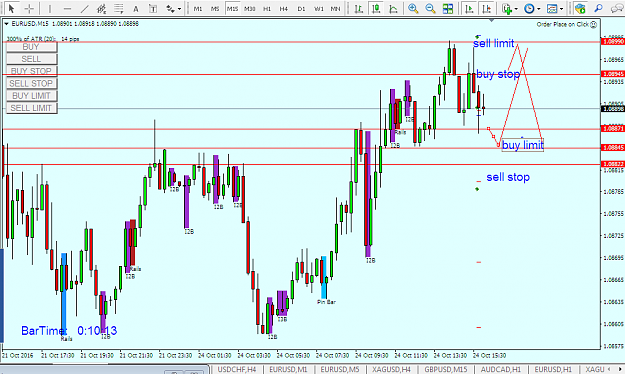
Task: Click the SELL STOP button
Action: coord(31,83)
